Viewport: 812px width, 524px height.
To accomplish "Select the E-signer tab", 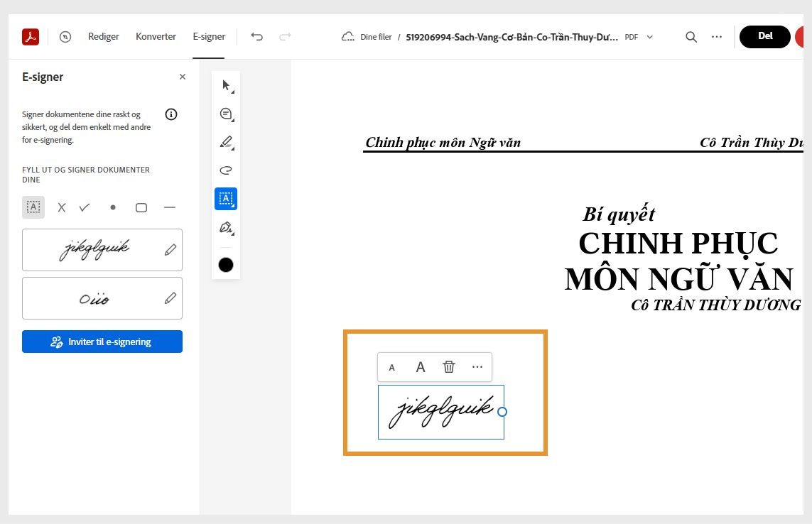I will 209,37.
